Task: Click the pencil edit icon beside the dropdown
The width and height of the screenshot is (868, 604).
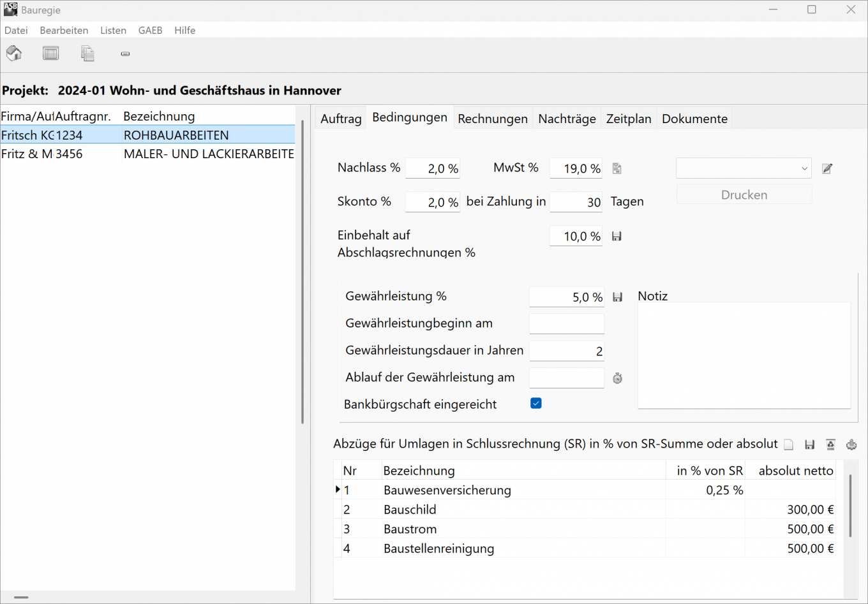Action: (x=827, y=168)
